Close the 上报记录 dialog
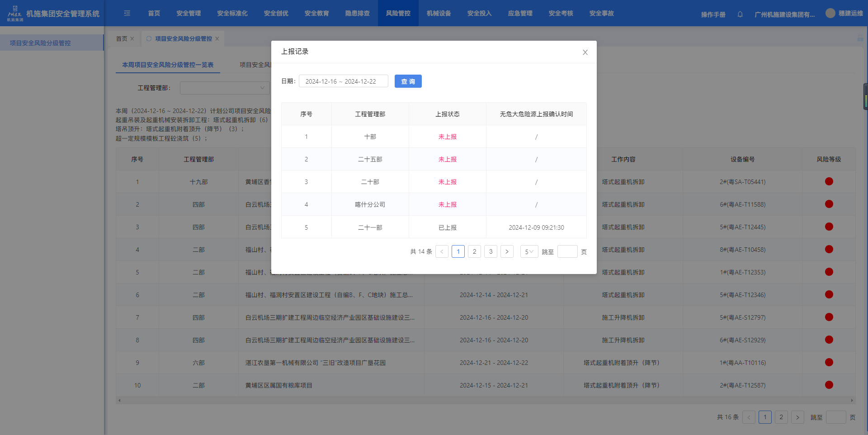Image resolution: width=868 pixels, height=435 pixels. (x=585, y=52)
